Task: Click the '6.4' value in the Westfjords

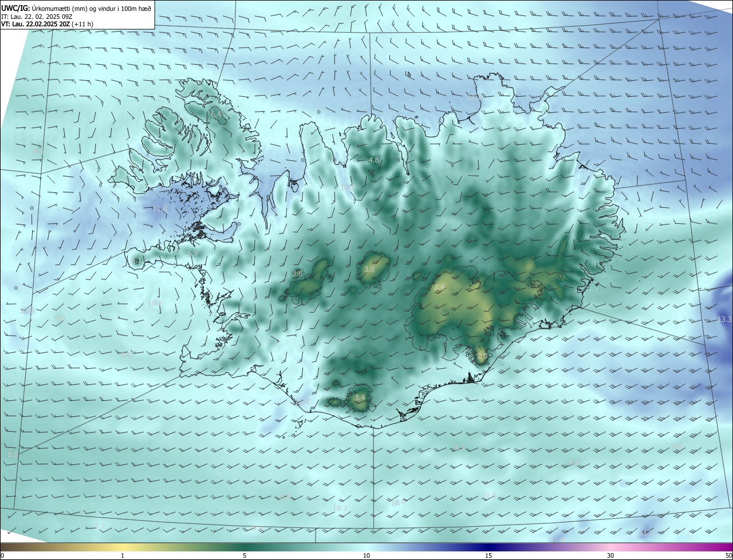Action: [x=216, y=115]
